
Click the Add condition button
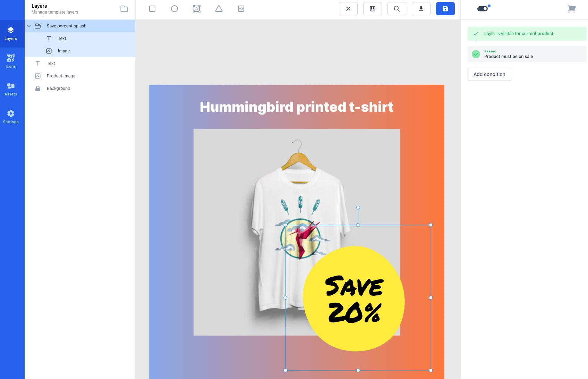click(489, 74)
